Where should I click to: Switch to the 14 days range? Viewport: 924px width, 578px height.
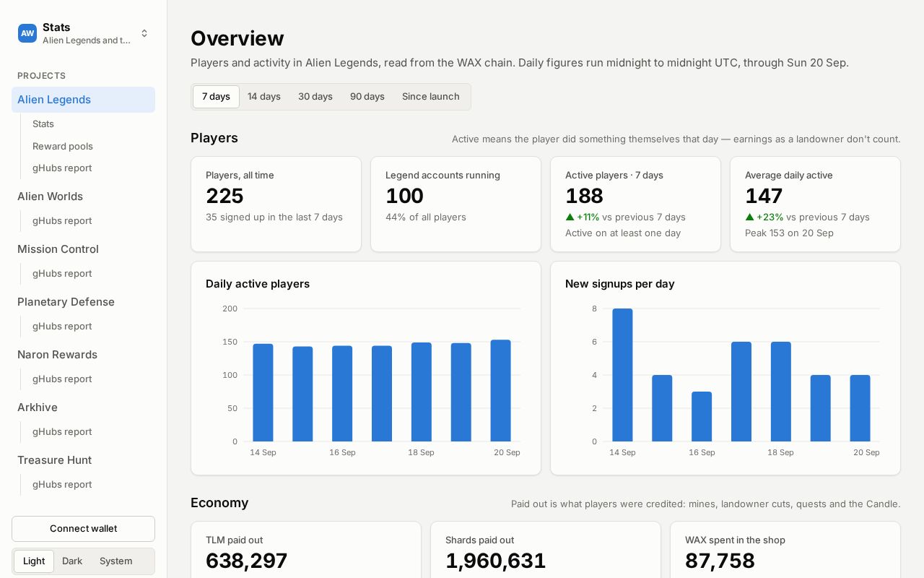(x=264, y=97)
